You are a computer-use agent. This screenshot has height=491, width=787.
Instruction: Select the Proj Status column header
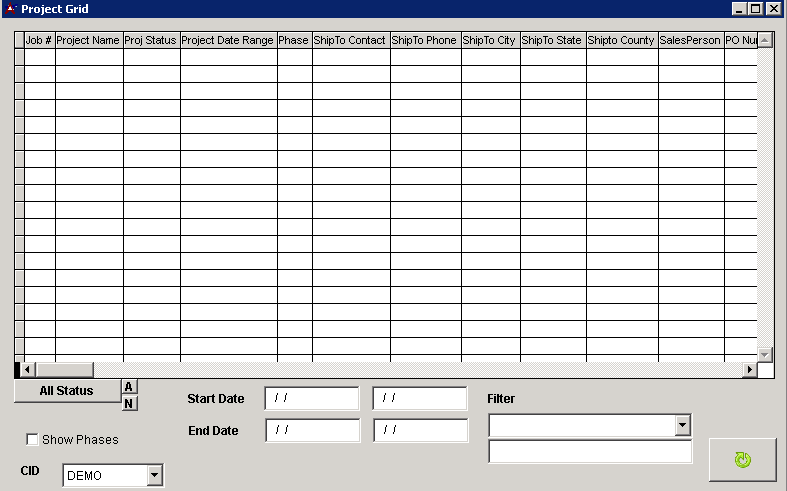[151, 41]
